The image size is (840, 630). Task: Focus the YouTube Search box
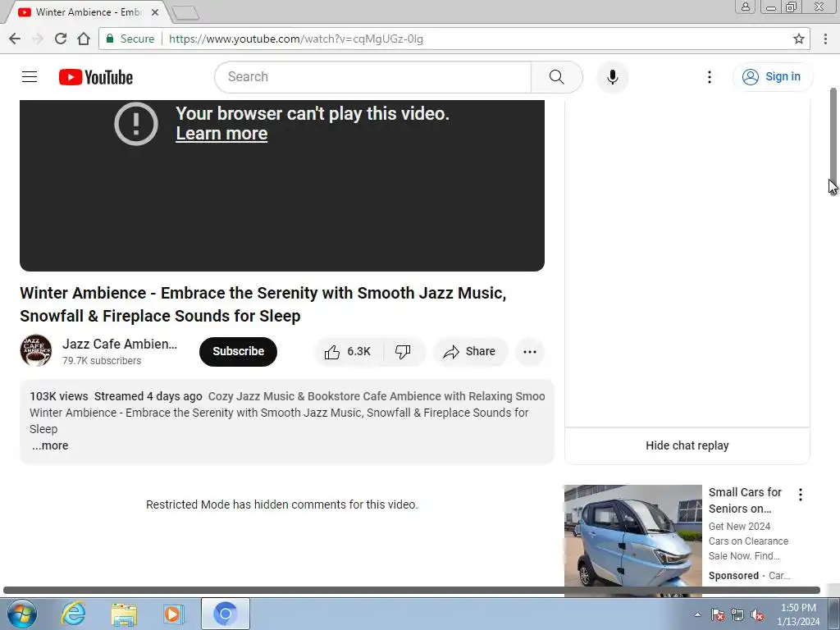[x=373, y=77]
